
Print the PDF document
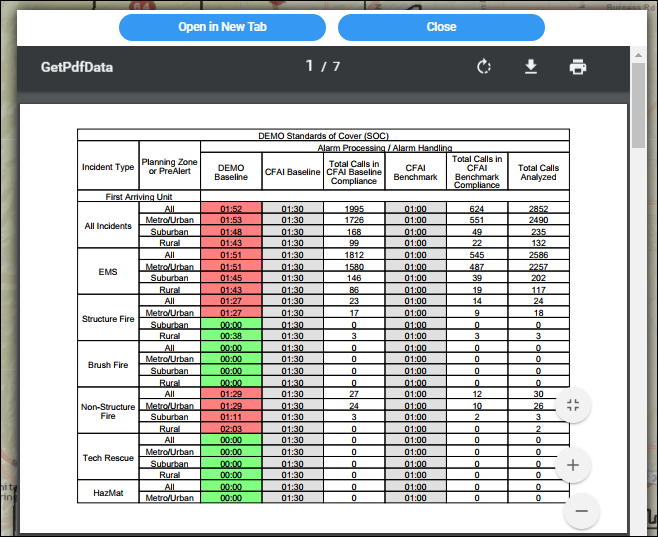[578, 67]
